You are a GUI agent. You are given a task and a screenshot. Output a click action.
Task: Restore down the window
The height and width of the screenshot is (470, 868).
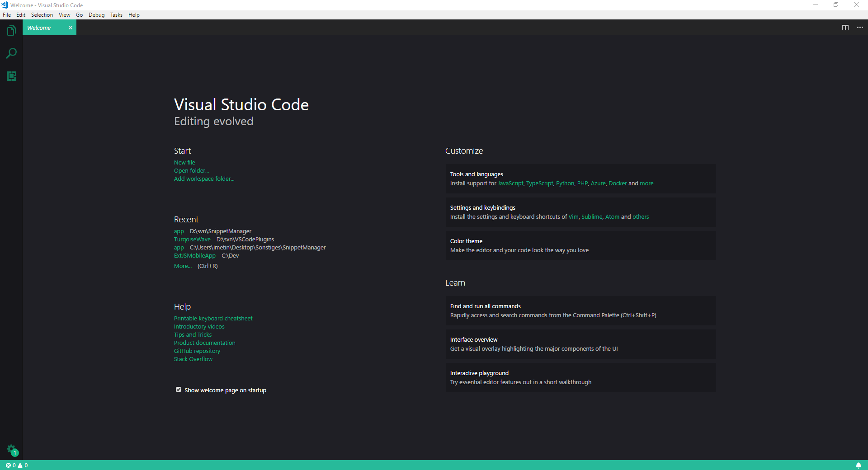coord(836,5)
